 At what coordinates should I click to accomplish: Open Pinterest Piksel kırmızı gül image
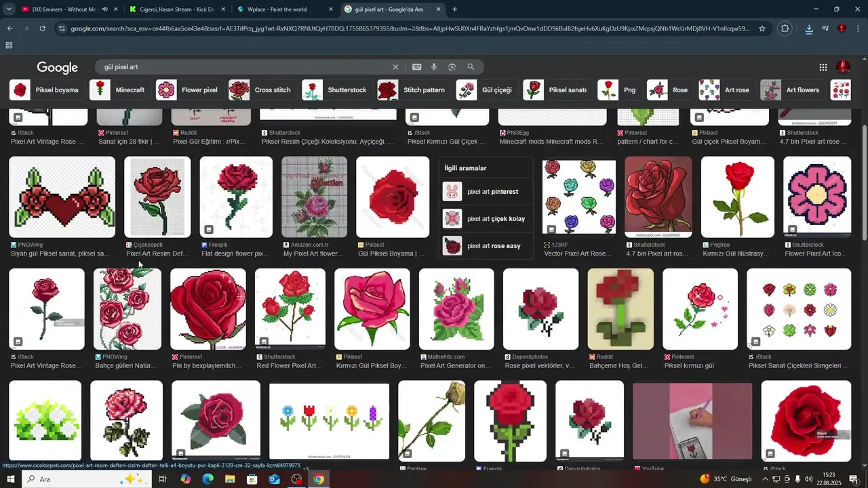pyautogui.click(x=700, y=309)
